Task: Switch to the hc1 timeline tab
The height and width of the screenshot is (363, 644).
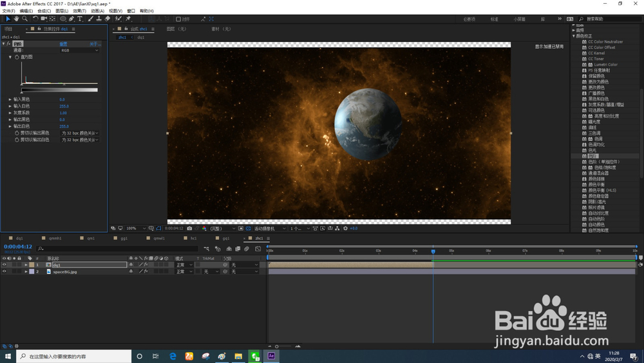Action: click(193, 239)
